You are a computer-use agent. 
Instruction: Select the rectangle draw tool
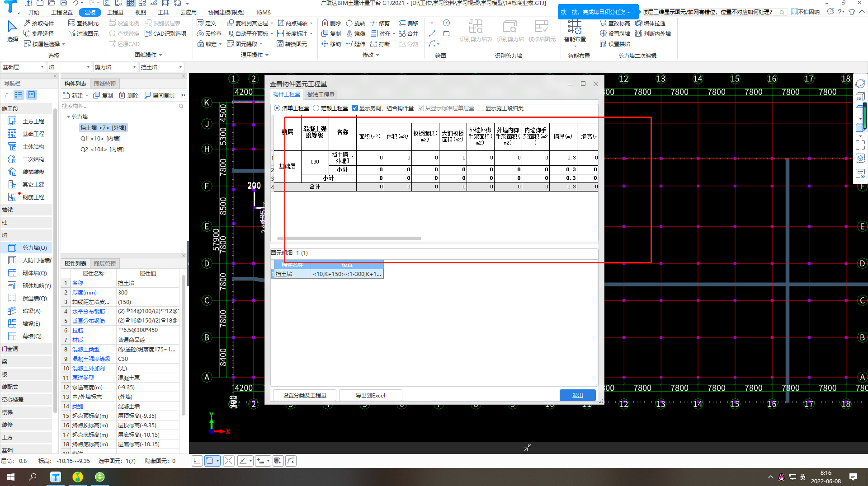(447, 33)
